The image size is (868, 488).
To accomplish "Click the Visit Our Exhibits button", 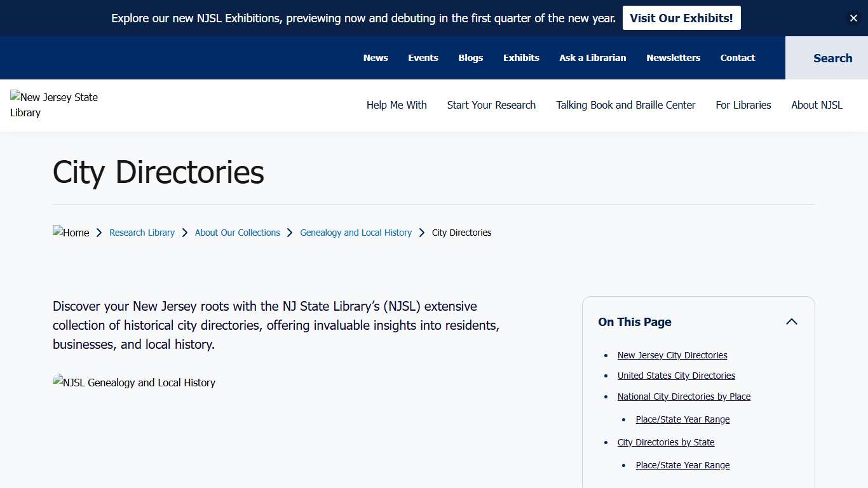I will pyautogui.click(x=681, y=18).
